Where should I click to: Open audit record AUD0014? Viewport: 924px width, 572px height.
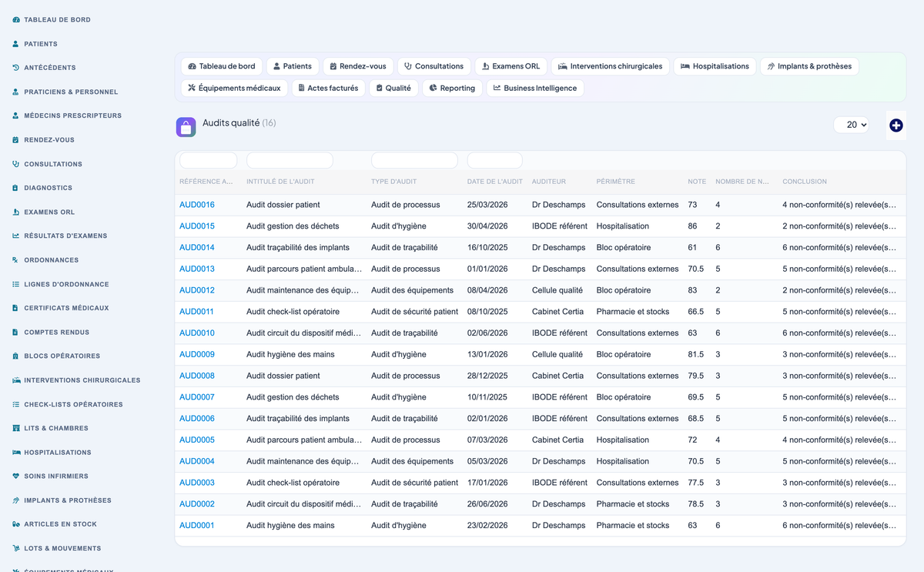coord(197,248)
